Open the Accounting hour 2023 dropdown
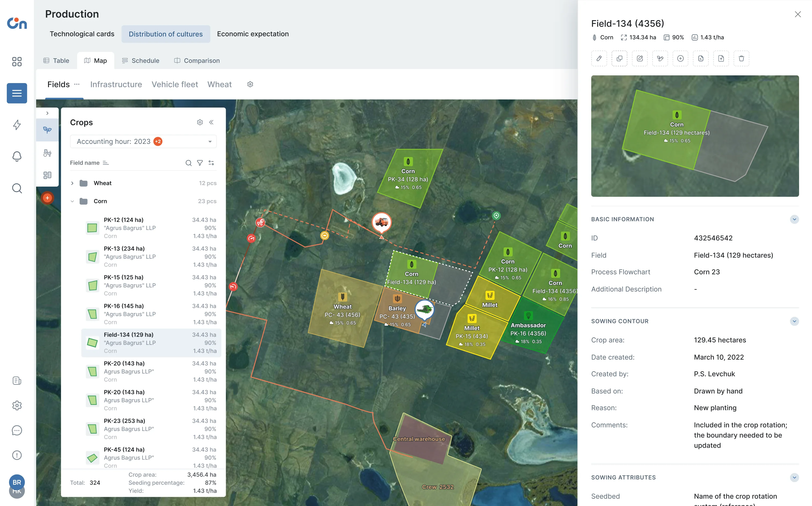 pyautogui.click(x=144, y=142)
